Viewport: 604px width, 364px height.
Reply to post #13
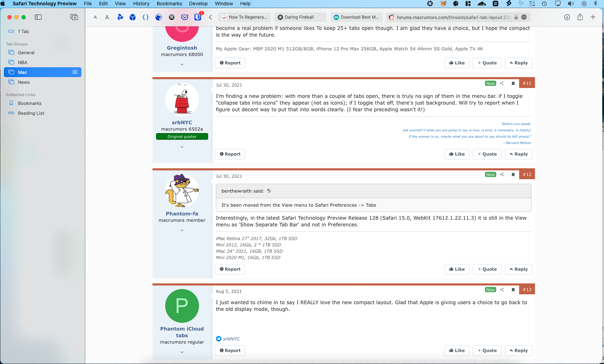(518, 351)
